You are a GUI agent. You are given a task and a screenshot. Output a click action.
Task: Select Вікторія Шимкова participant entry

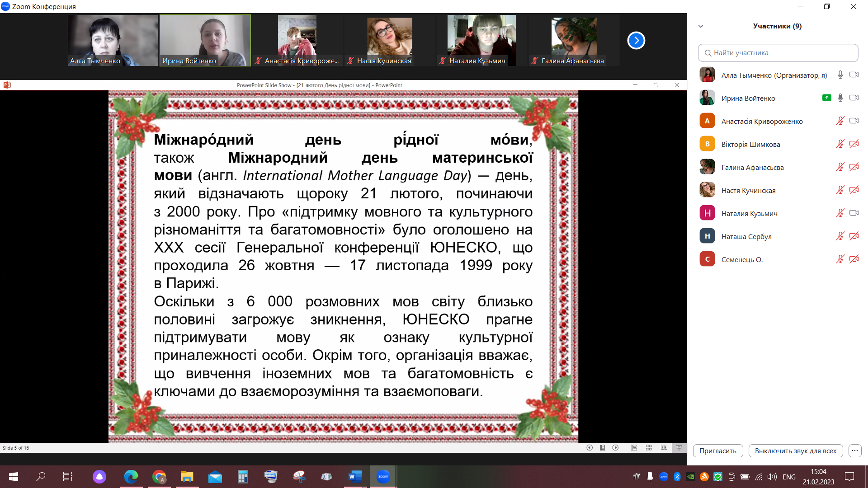[750, 144]
